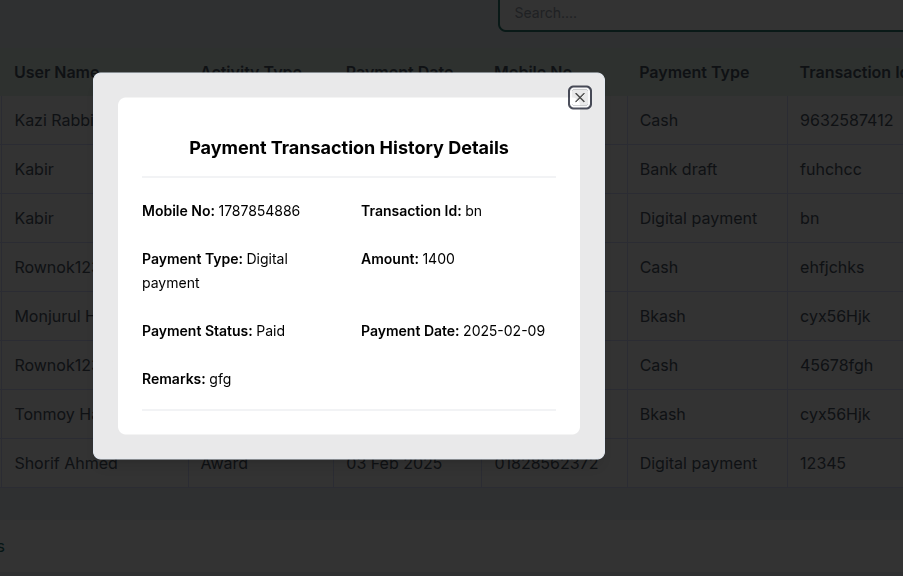The height and width of the screenshot is (576, 903).
Task: Click the Monjurul user name cell
Action: coord(54,316)
